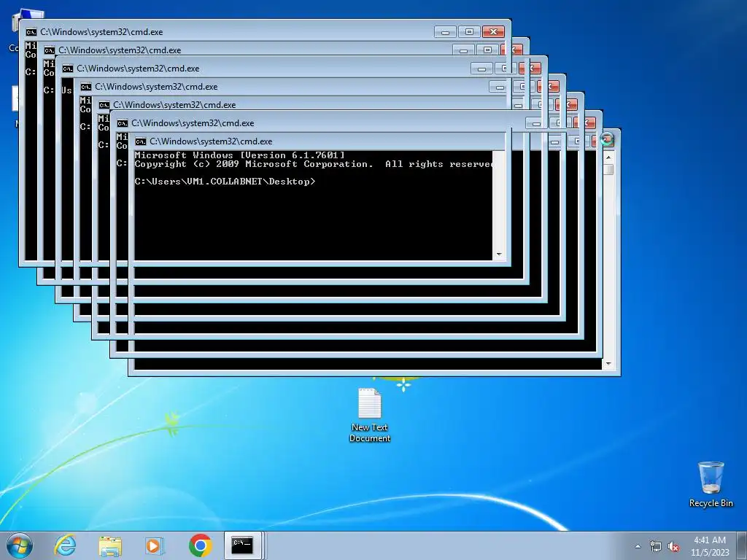Click title text of the uppermost cmd.exe window
The image size is (747, 560).
pos(101,32)
